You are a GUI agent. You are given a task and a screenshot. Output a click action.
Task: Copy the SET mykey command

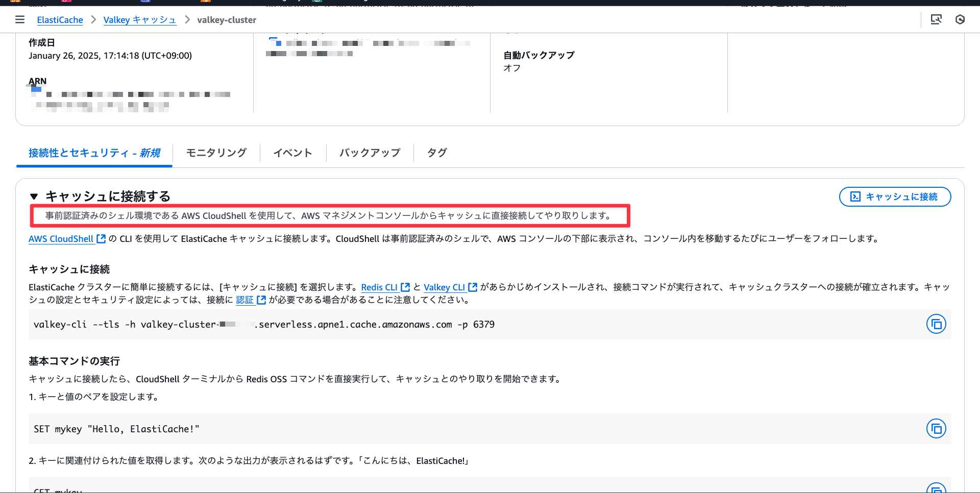coord(936,429)
